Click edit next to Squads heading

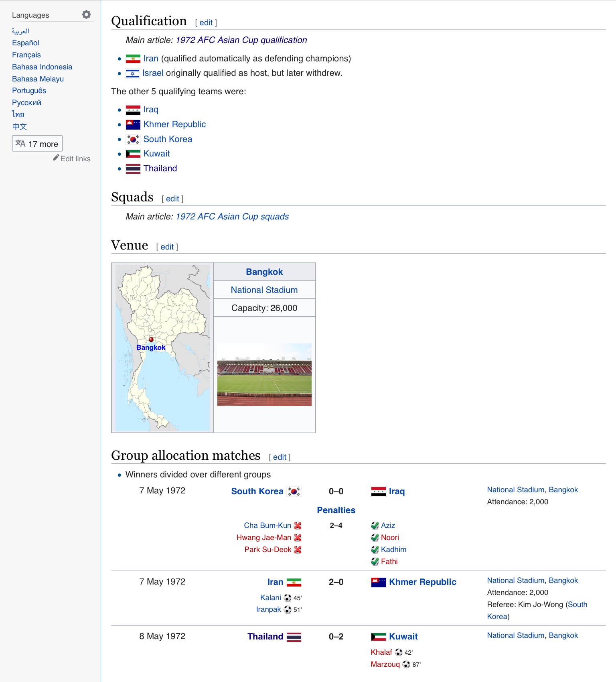tap(172, 199)
